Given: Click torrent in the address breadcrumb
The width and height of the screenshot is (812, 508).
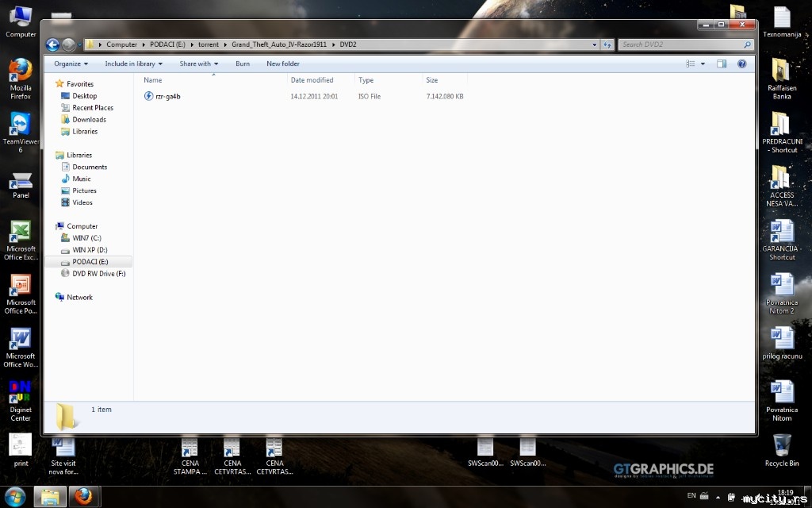Looking at the screenshot, I should (209, 44).
